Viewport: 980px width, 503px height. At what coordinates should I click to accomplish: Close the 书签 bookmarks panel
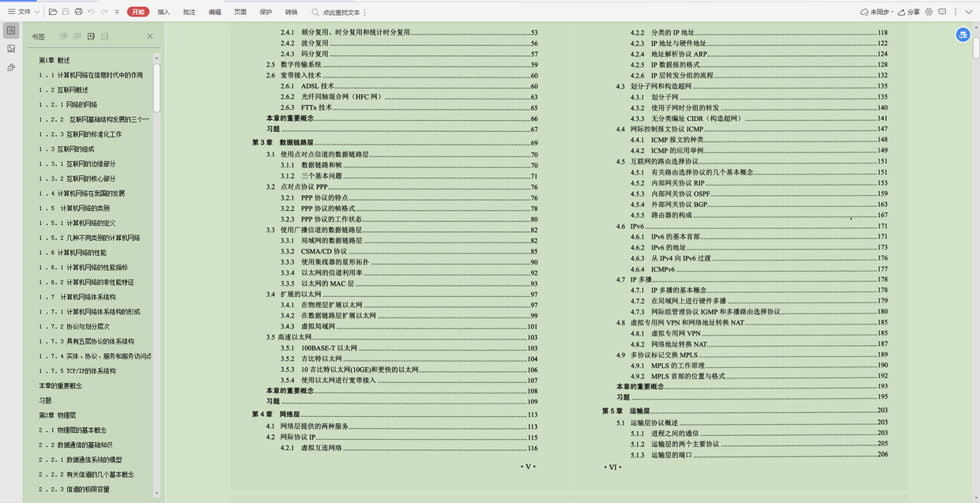pos(150,36)
